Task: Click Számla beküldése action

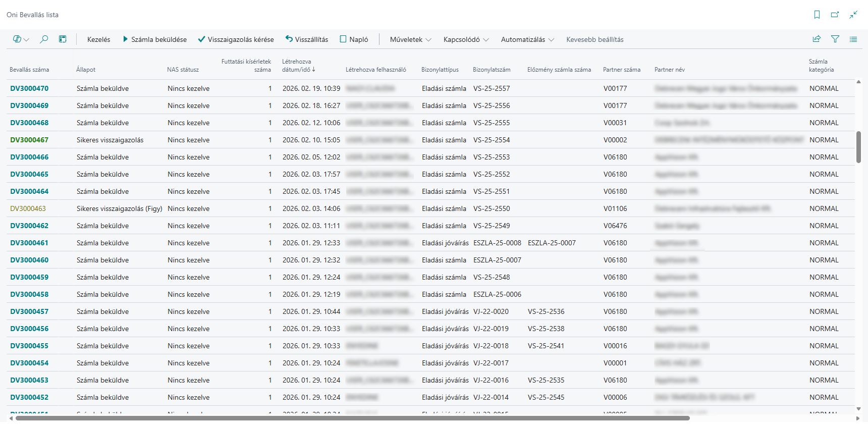Action: tap(154, 39)
